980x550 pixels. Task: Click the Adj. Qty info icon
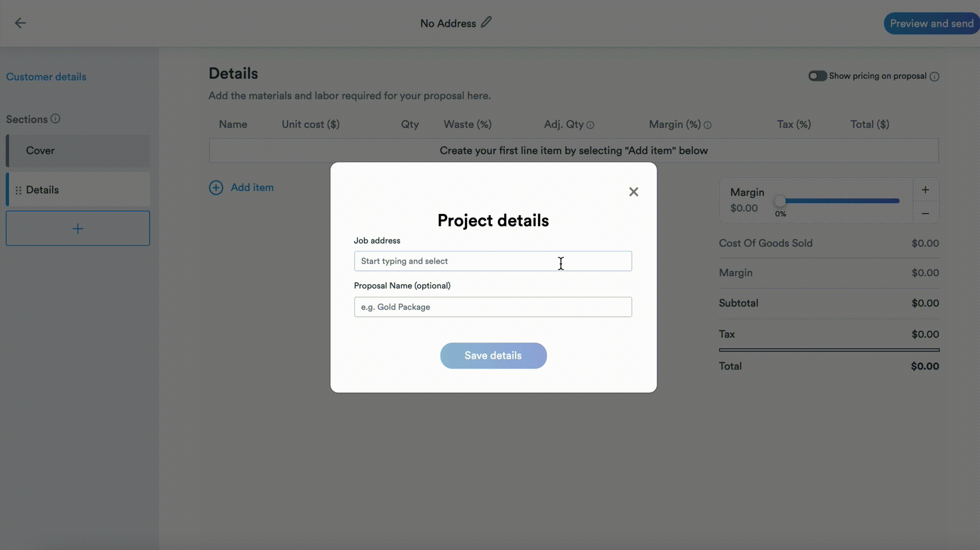590,125
